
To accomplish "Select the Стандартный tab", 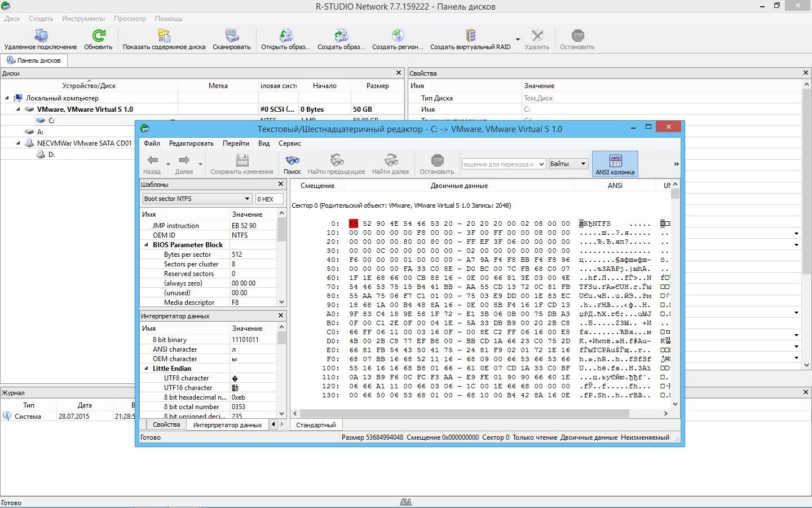I will [x=316, y=424].
